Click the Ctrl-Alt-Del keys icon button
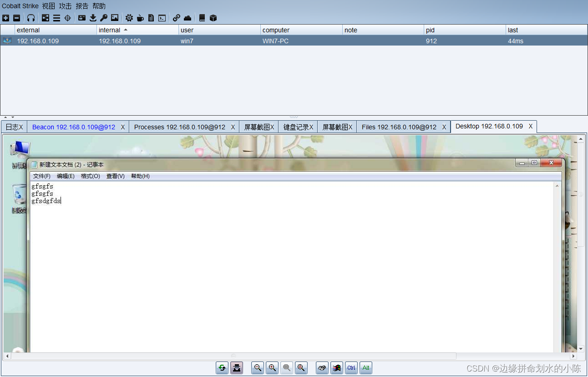 coord(322,368)
